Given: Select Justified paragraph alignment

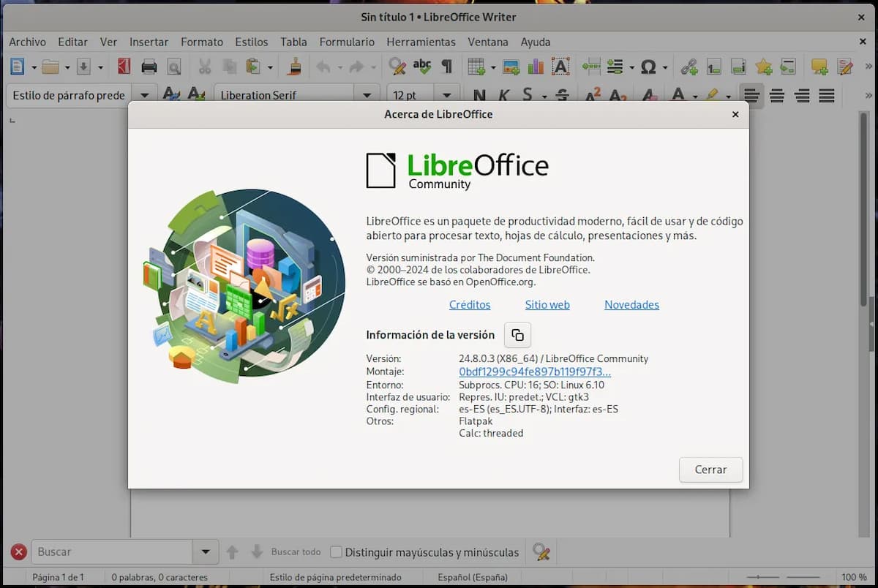Looking at the screenshot, I should [x=827, y=95].
